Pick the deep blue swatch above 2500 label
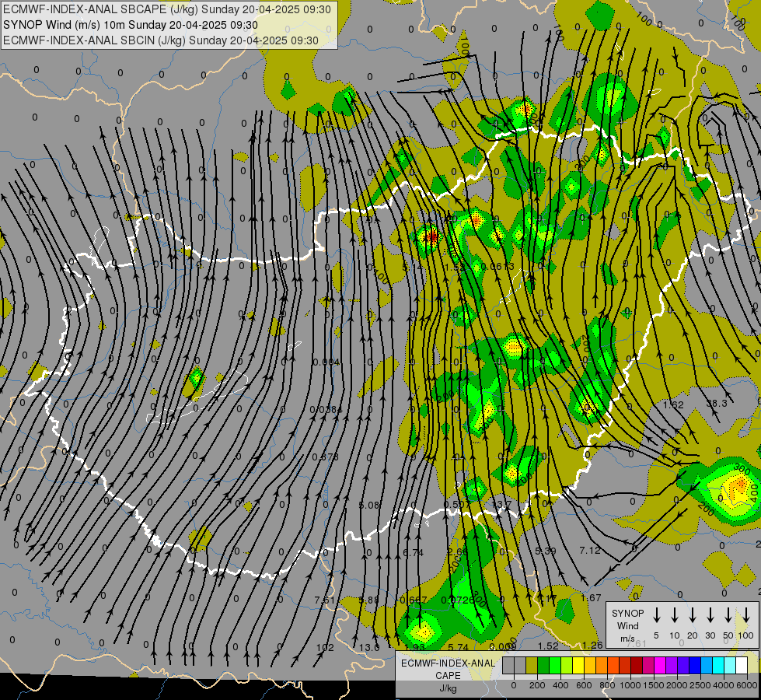 click(694, 666)
